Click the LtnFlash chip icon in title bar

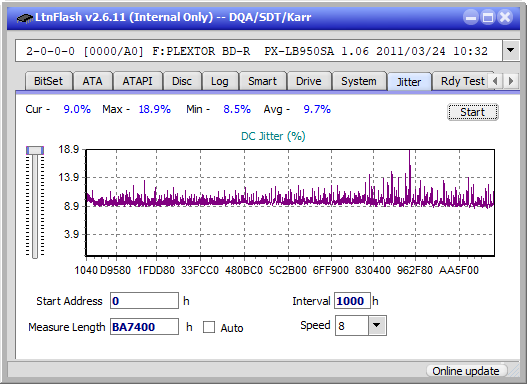click(24, 17)
